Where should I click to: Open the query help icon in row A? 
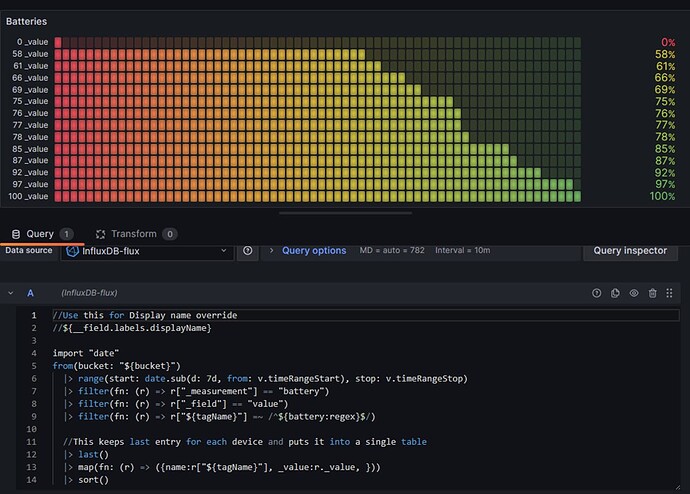tap(596, 293)
